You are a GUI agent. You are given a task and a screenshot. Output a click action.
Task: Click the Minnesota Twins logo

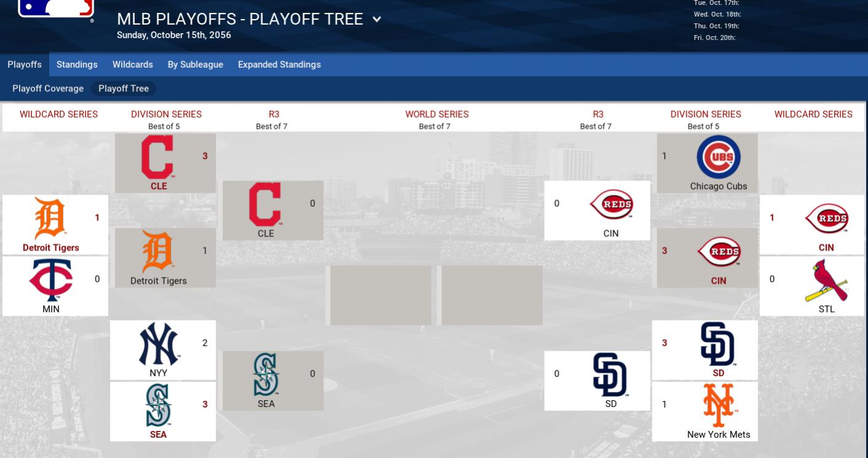(x=51, y=280)
